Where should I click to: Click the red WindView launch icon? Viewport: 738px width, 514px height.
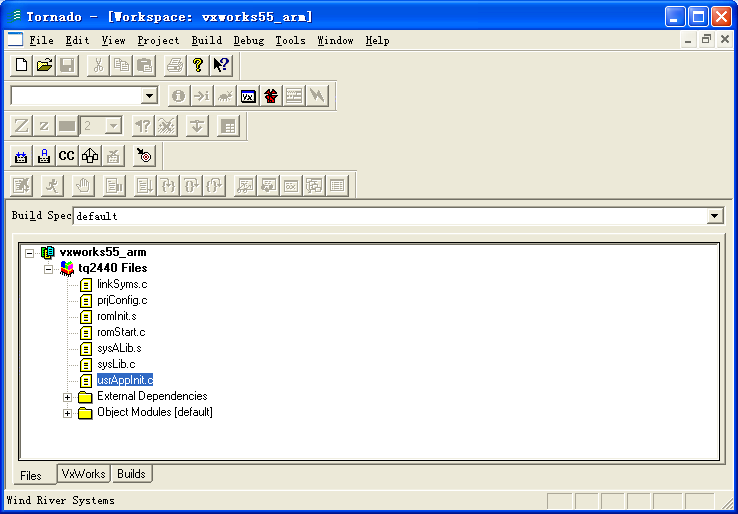(271, 96)
